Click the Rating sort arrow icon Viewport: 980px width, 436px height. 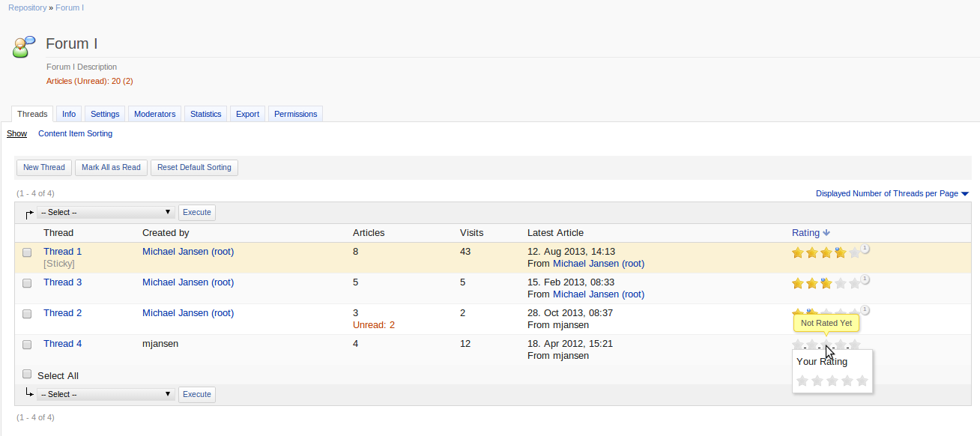(826, 233)
